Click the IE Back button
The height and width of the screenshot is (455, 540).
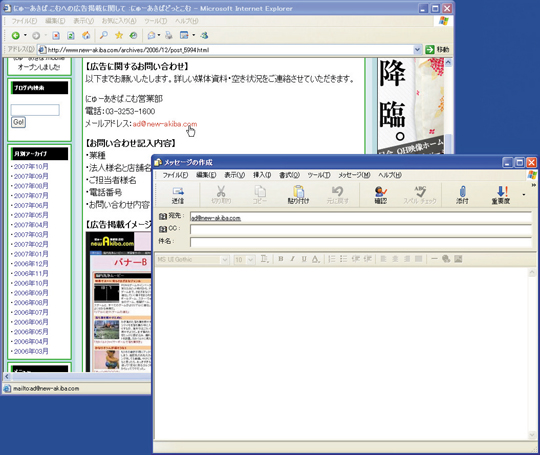click(15, 35)
